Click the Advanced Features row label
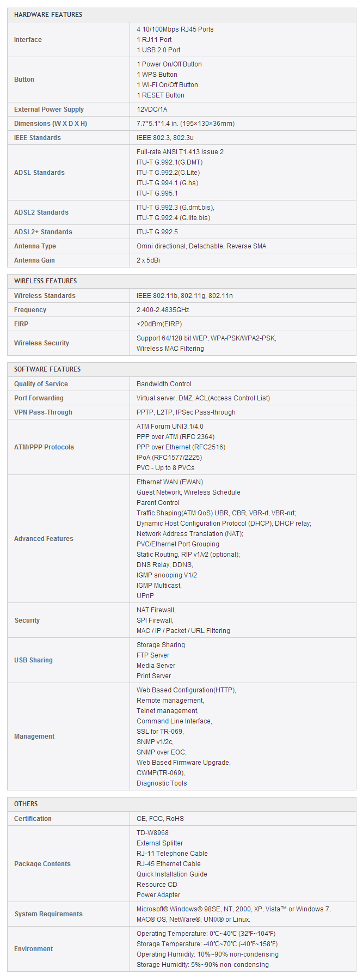This screenshot has width=363, height=980. [44, 539]
